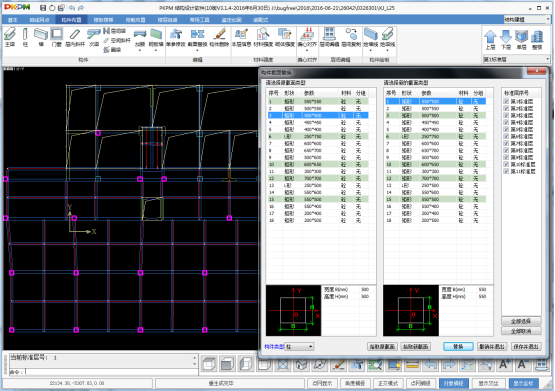
Task: Toggle 对象捕捉 object snap in status bar
Action: (453, 383)
